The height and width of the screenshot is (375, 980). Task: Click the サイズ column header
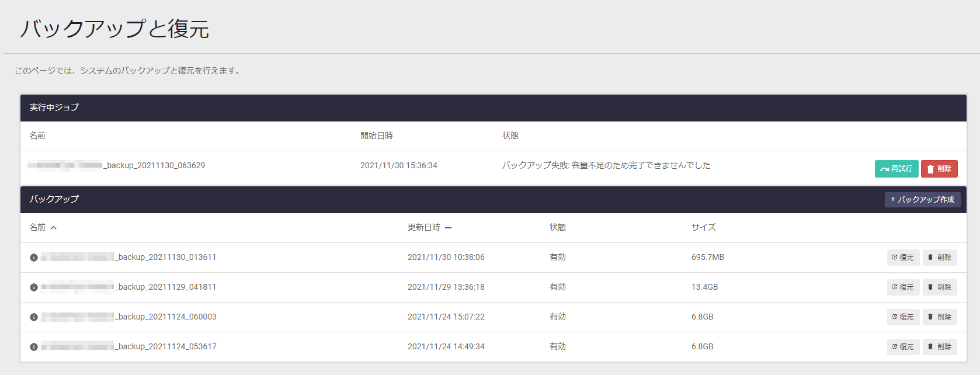point(703,228)
